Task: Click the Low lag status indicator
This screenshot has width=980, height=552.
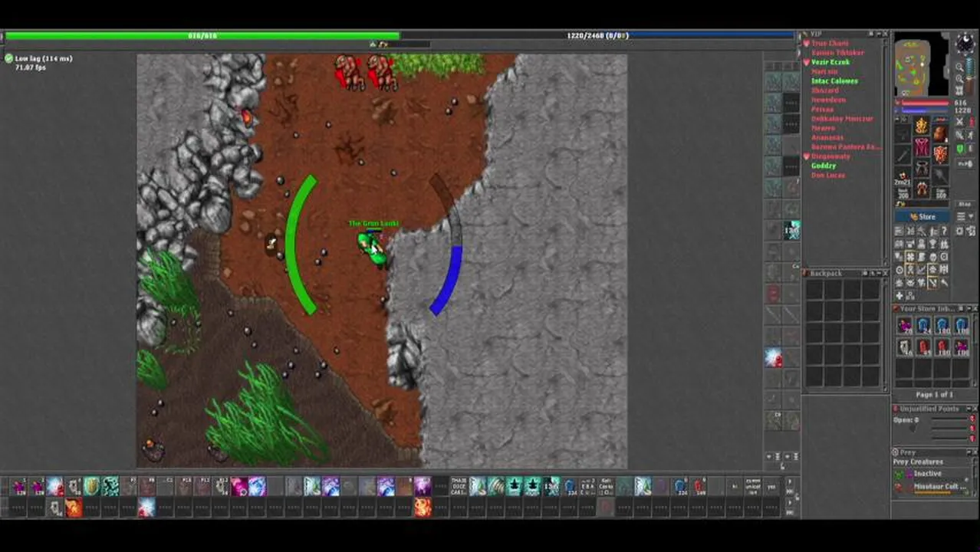Action: pyautogui.click(x=38, y=58)
